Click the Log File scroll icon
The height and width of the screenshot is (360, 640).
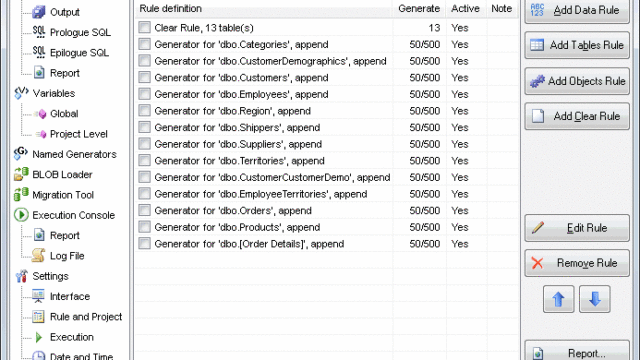[38, 256]
